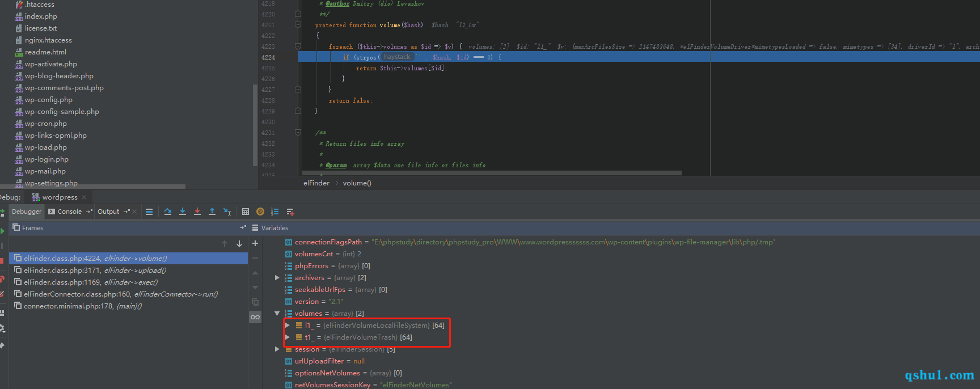
Task: Select frame elFinder.class.php:1169 exec()
Action: (128, 282)
